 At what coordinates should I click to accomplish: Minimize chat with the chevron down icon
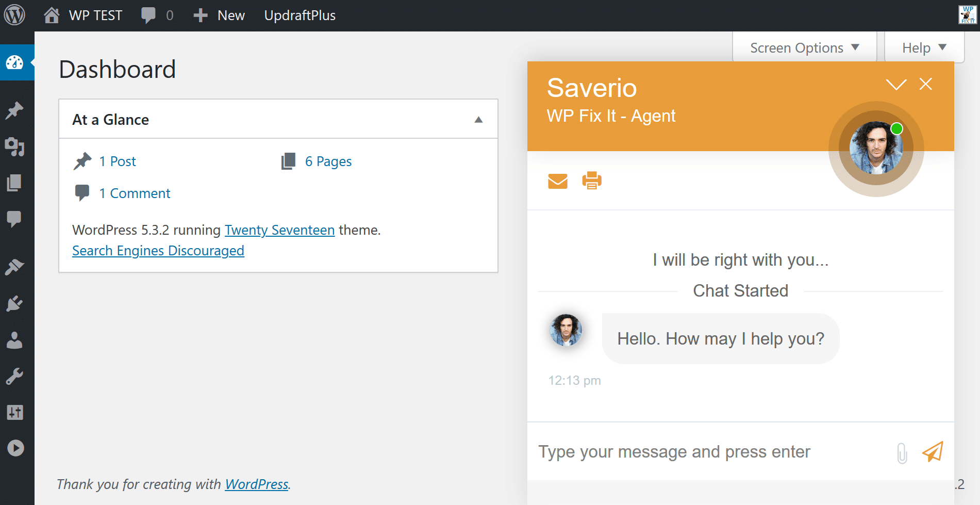pyautogui.click(x=896, y=84)
